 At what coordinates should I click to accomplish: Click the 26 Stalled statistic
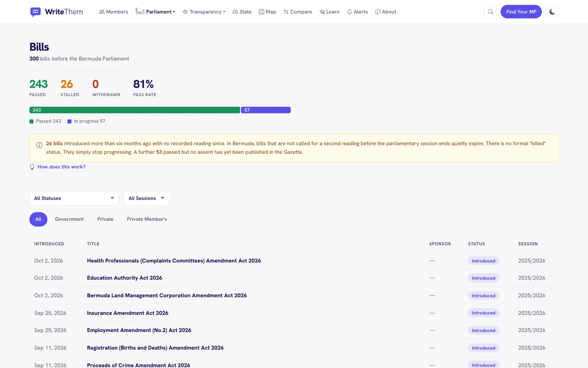click(70, 88)
